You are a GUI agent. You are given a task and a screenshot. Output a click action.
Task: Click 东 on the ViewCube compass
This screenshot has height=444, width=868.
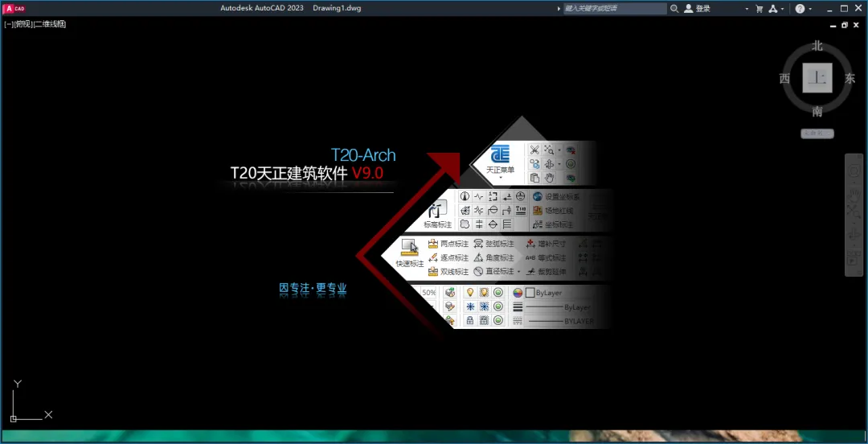850,79
